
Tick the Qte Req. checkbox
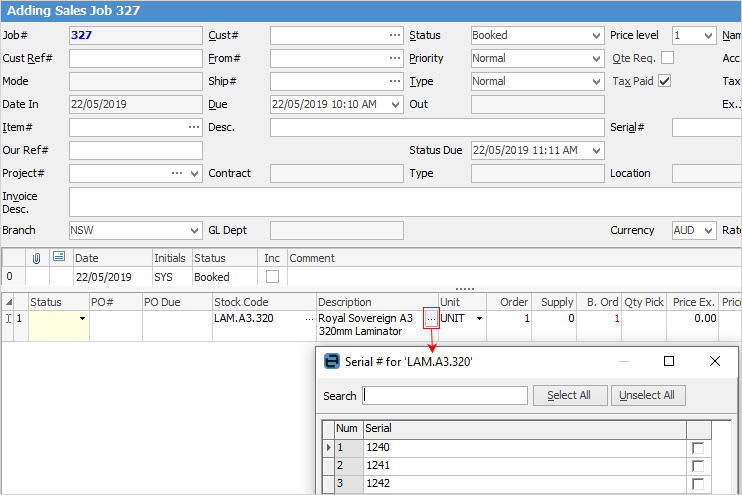(667, 58)
